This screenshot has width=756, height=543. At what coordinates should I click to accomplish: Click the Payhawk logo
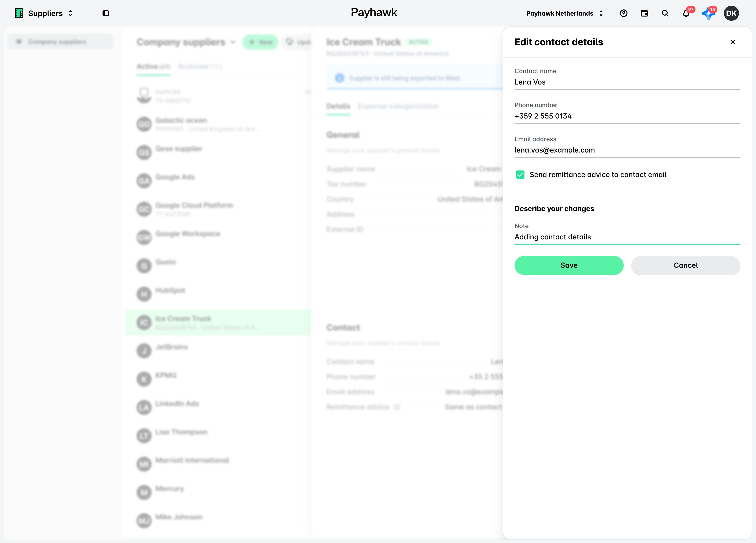(x=374, y=13)
